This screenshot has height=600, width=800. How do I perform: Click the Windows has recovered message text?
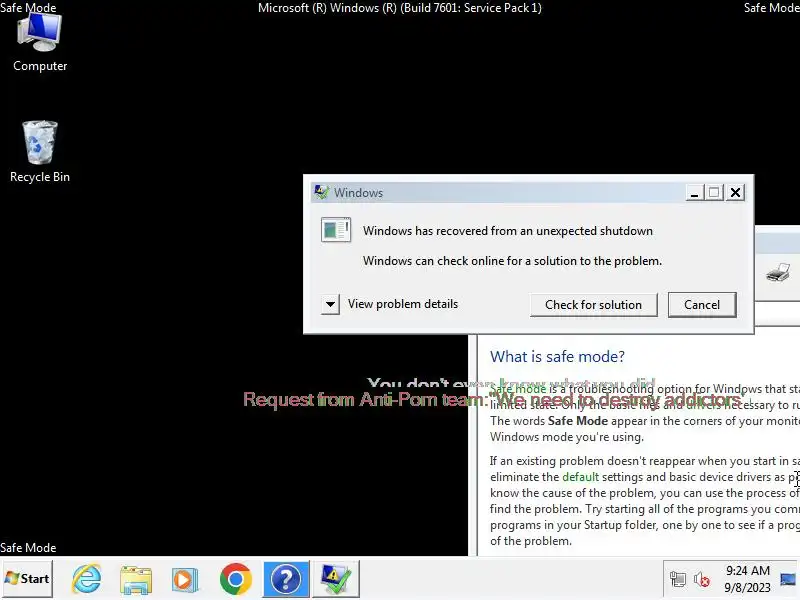click(x=508, y=231)
